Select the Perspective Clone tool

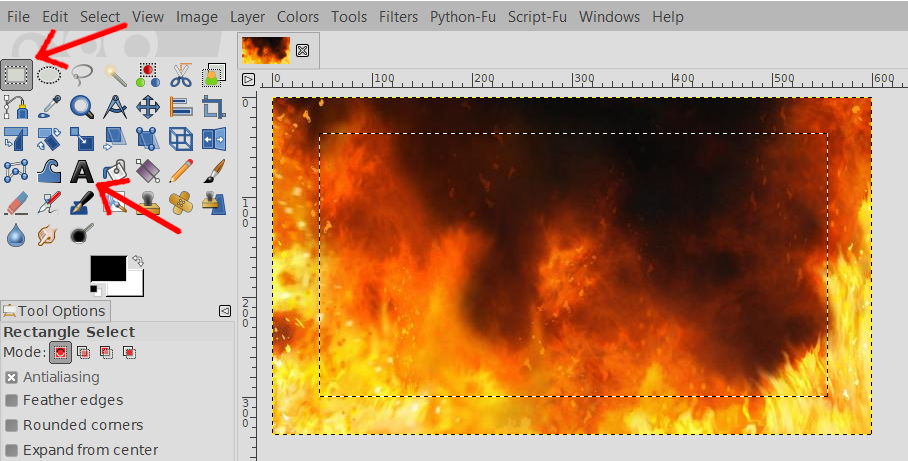pos(214,203)
